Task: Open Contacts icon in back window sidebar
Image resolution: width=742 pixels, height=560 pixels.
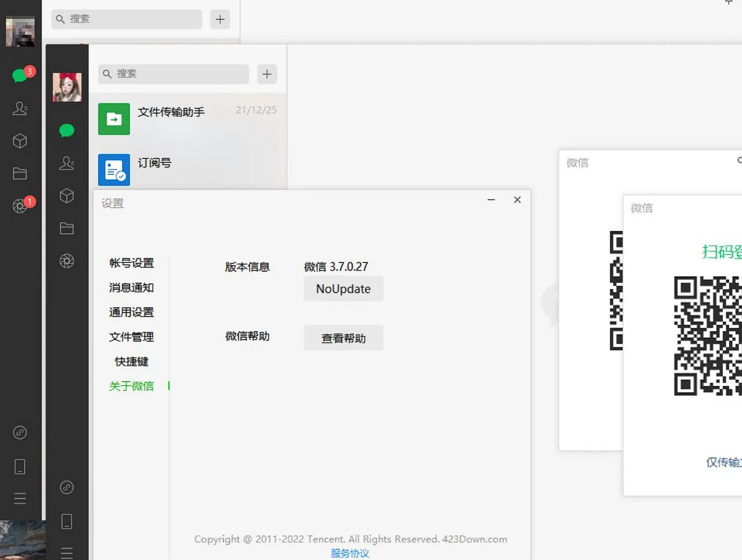Action: (20, 108)
